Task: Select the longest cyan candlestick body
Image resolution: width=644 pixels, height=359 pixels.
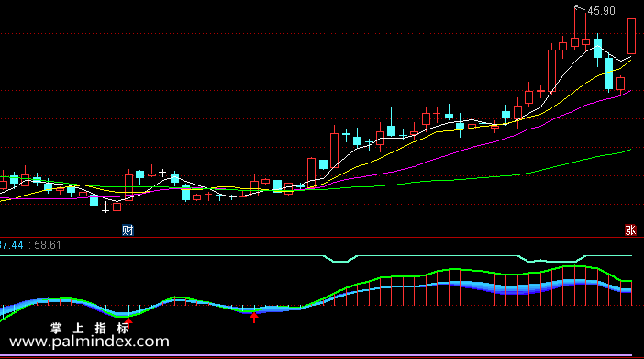Action: point(608,73)
